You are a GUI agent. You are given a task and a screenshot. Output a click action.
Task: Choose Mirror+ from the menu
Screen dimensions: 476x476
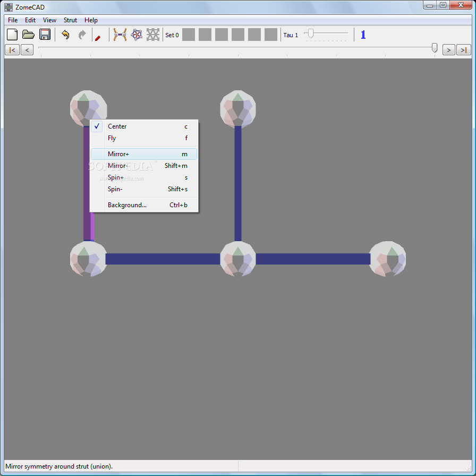coord(144,154)
